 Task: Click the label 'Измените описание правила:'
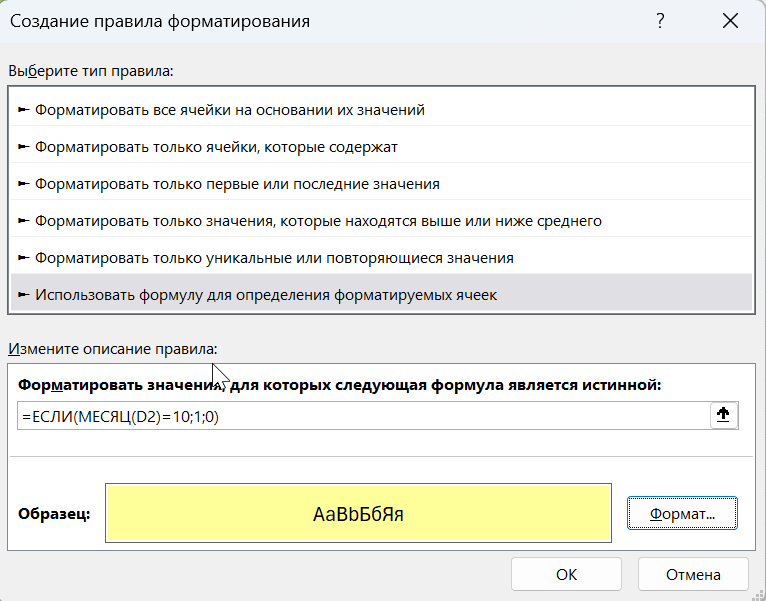[x=113, y=349]
